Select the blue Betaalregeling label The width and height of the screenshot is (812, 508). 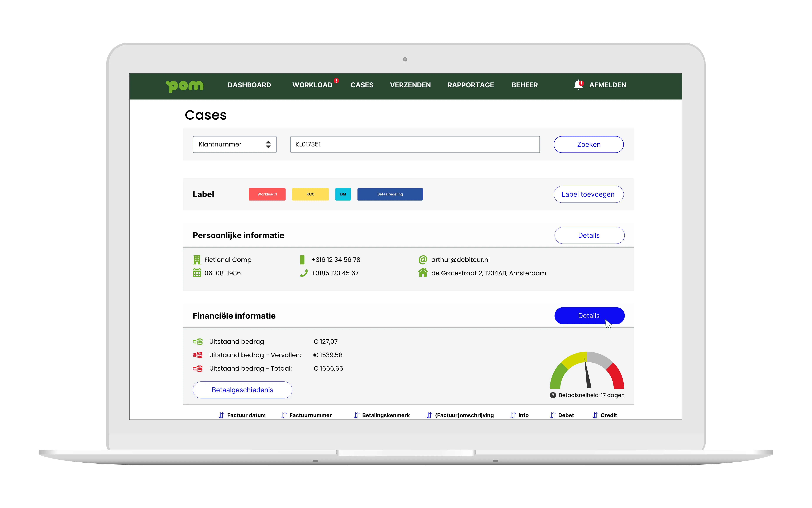390,194
